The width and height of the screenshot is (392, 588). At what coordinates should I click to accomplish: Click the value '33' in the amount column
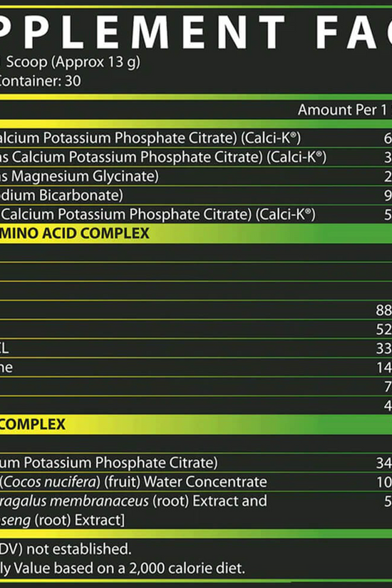[x=383, y=349]
